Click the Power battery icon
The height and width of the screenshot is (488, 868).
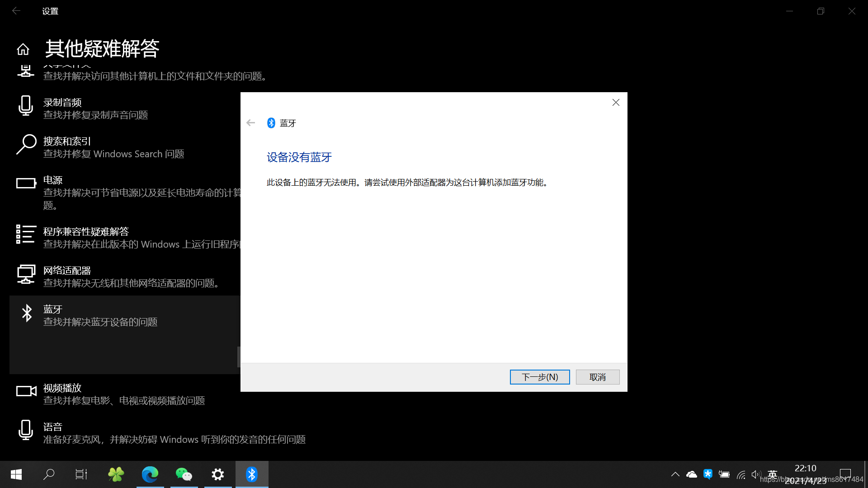[x=26, y=183]
